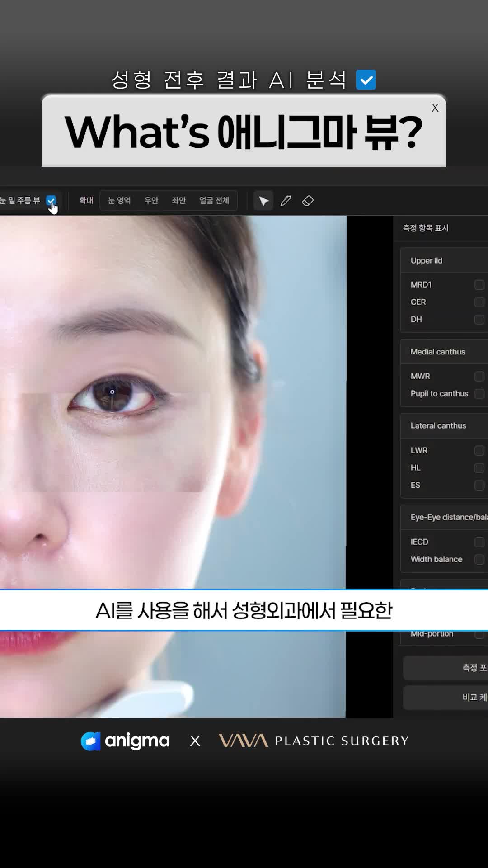Toggle the Width balance checkbox
488x868 pixels.
point(479,560)
